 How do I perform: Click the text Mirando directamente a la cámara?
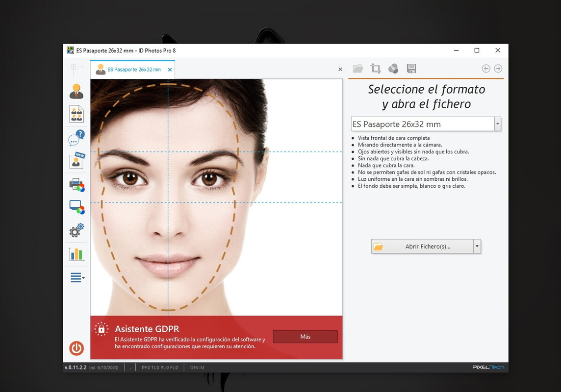pyautogui.click(x=400, y=145)
